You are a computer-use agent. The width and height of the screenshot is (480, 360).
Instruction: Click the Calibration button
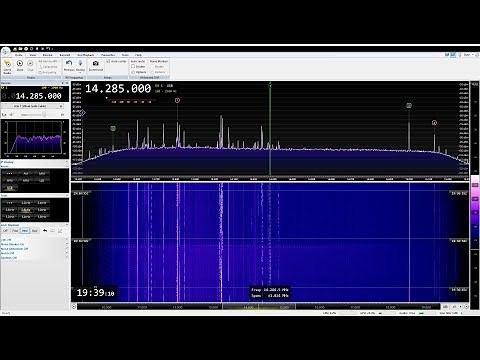coord(48,67)
